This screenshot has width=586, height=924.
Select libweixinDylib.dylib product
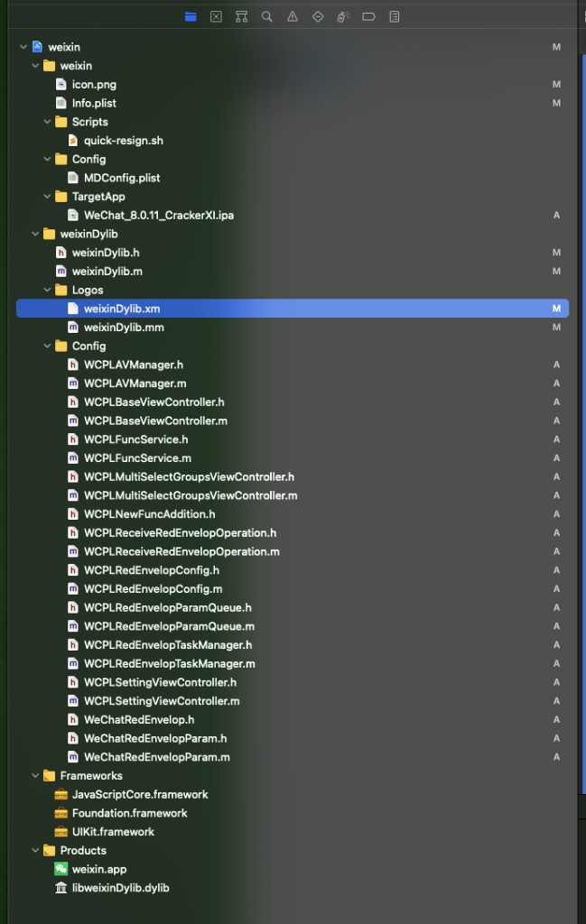120,888
